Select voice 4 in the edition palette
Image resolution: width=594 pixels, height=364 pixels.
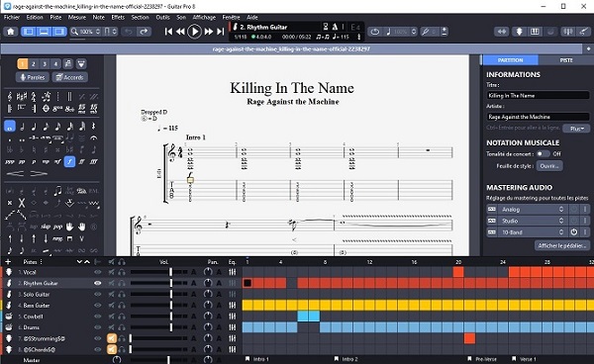coord(55,64)
